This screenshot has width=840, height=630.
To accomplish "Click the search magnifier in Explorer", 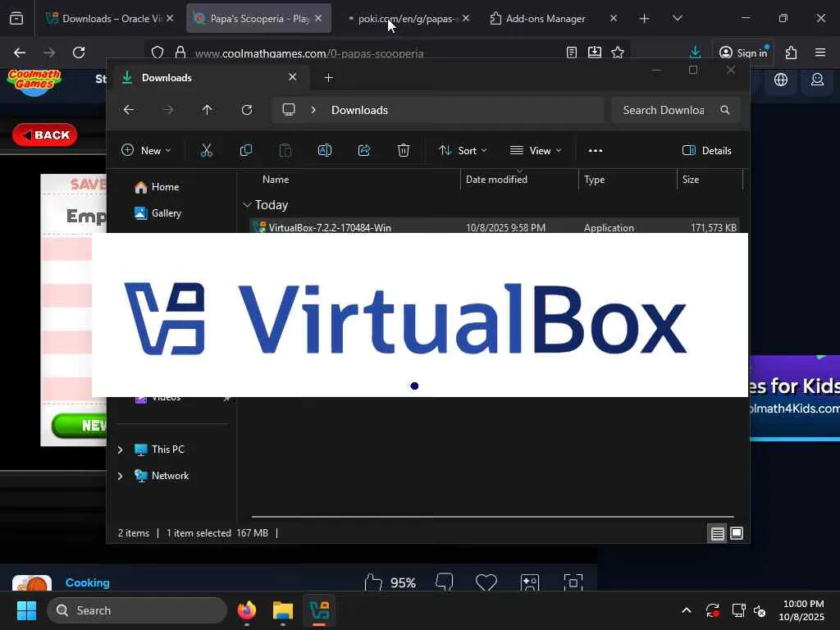I will [x=725, y=110].
